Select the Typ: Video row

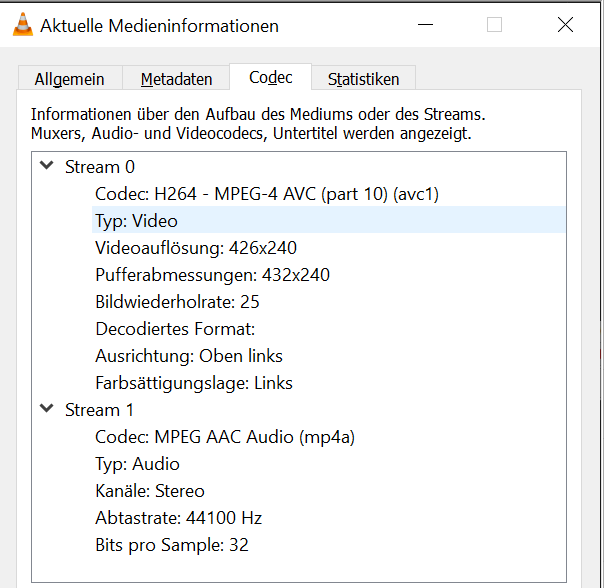137,221
